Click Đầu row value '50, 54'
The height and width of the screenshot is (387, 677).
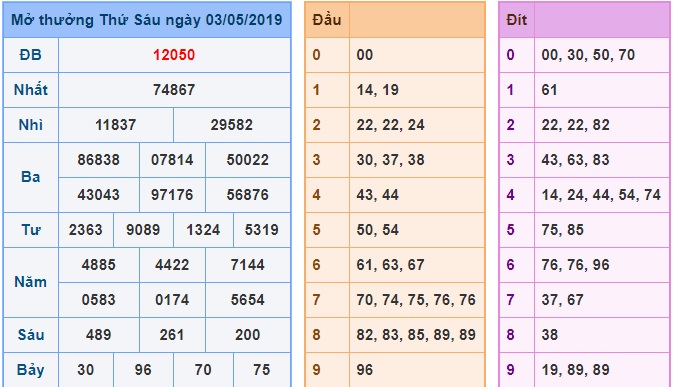(x=378, y=230)
